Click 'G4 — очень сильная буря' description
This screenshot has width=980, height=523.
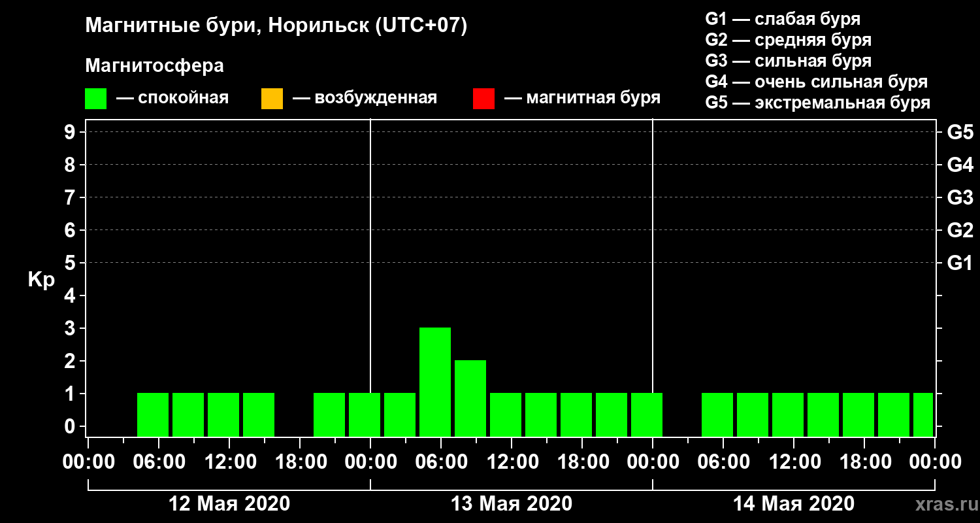pos(817,82)
